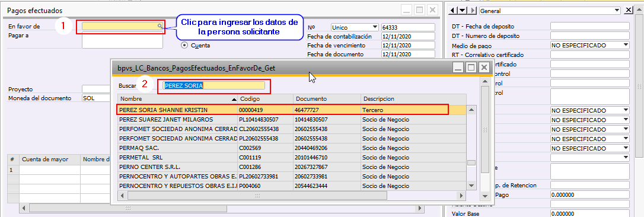Click code cell 00000419

(x=265, y=110)
